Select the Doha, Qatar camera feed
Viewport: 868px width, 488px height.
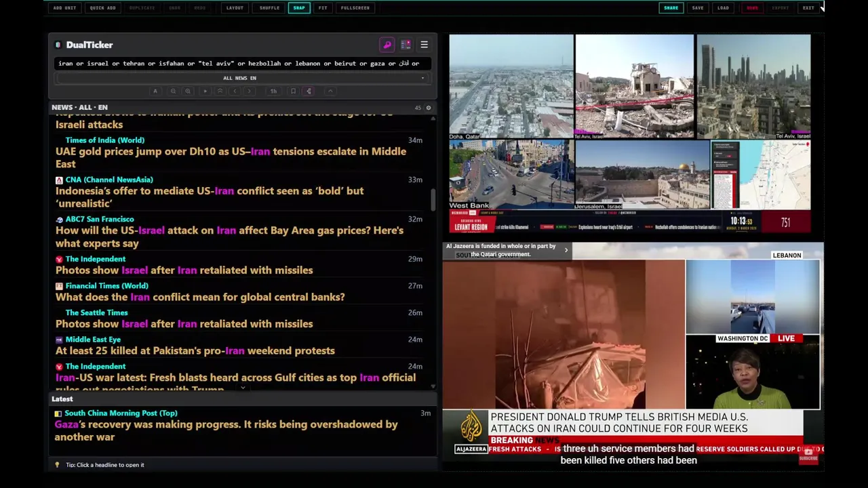click(x=511, y=87)
